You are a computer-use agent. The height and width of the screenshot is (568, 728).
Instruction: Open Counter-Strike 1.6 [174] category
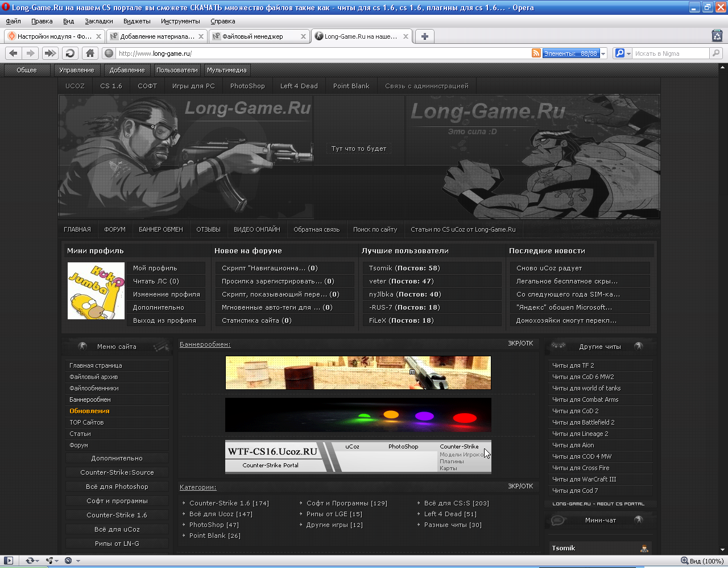click(x=229, y=503)
